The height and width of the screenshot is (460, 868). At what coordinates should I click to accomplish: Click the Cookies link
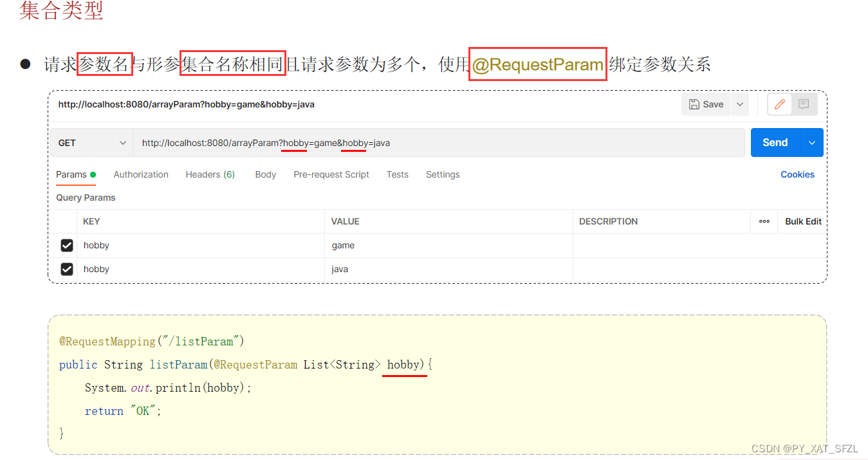tap(797, 174)
